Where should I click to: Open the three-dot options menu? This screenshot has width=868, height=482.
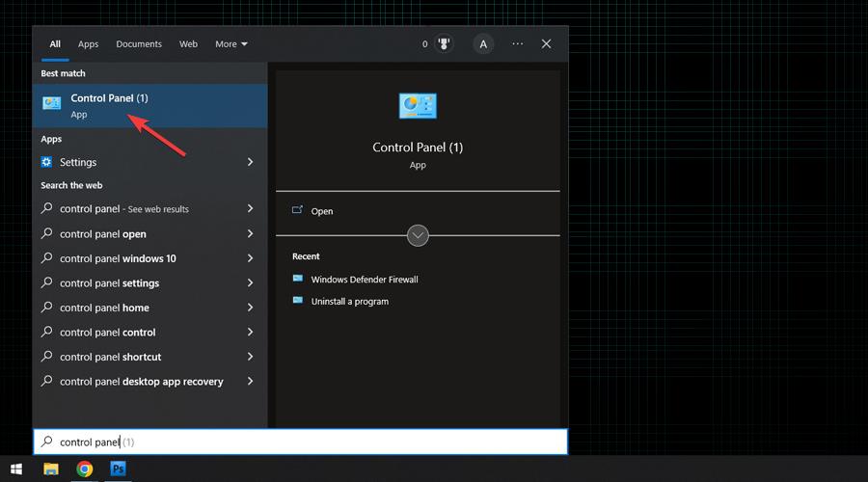518,43
